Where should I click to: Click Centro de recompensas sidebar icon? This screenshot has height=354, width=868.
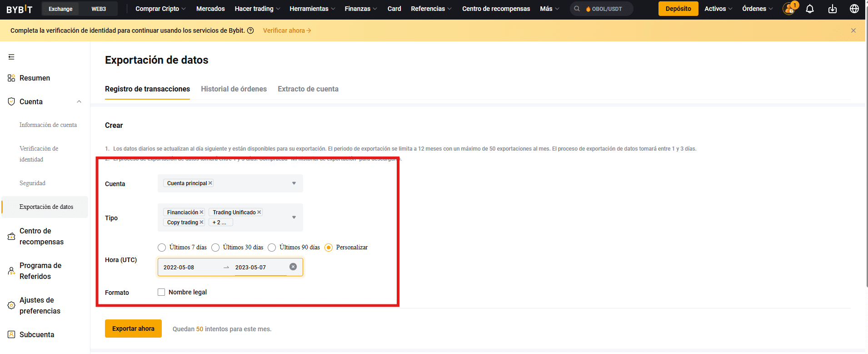pyautogui.click(x=11, y=237)
